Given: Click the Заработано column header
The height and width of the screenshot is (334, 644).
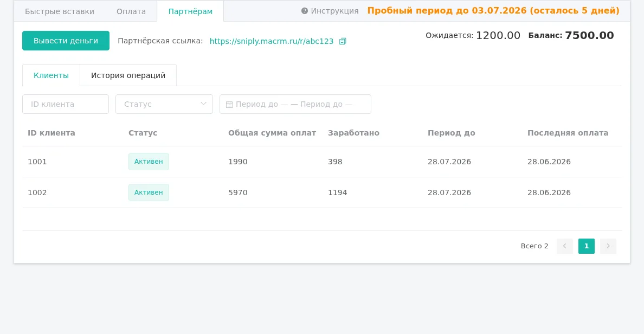Looking at the screenshot, I should [353, 133].
